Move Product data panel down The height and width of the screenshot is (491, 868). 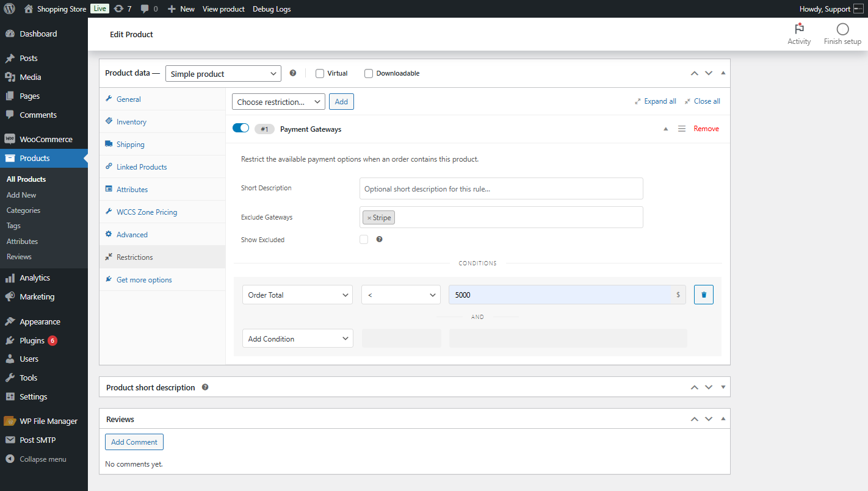709,73
